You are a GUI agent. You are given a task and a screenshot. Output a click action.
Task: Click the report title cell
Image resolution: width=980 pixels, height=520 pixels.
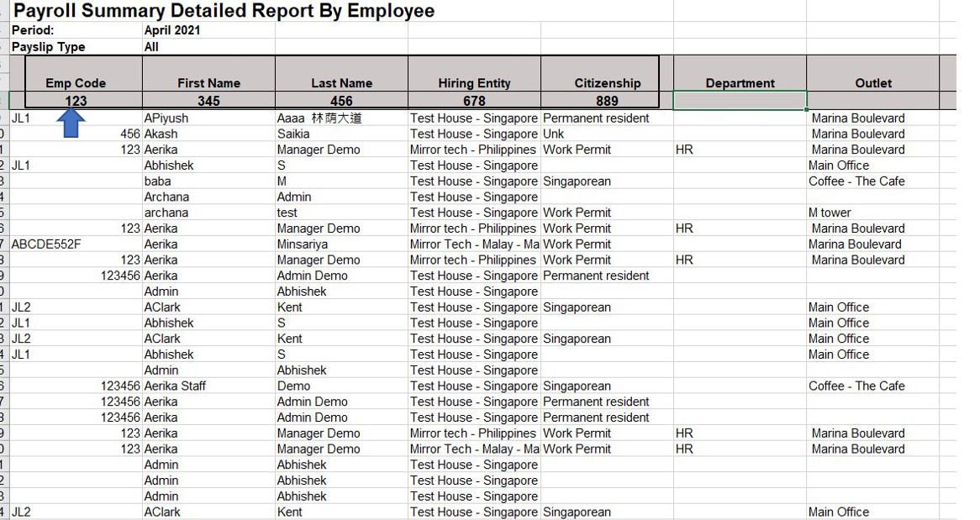click(224, 11)
